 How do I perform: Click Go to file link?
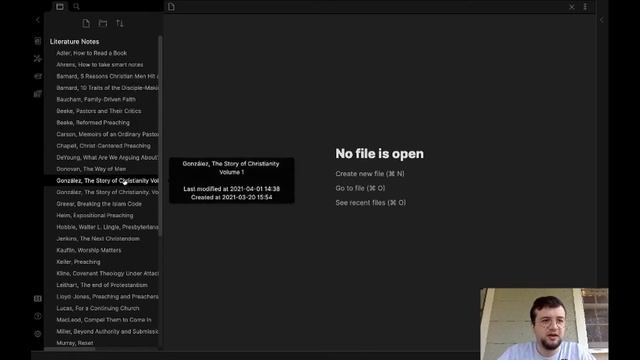click(x=360, y=188)
